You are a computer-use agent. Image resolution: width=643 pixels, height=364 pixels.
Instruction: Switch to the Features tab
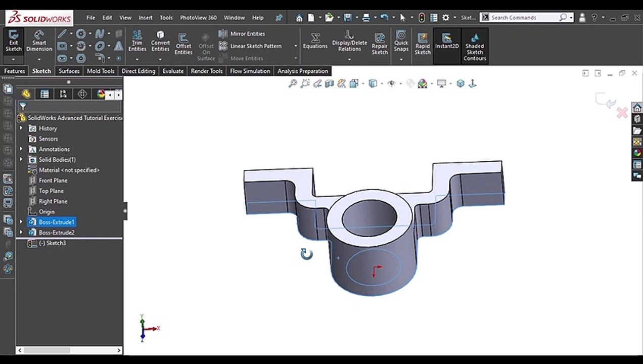pos(15,71)
